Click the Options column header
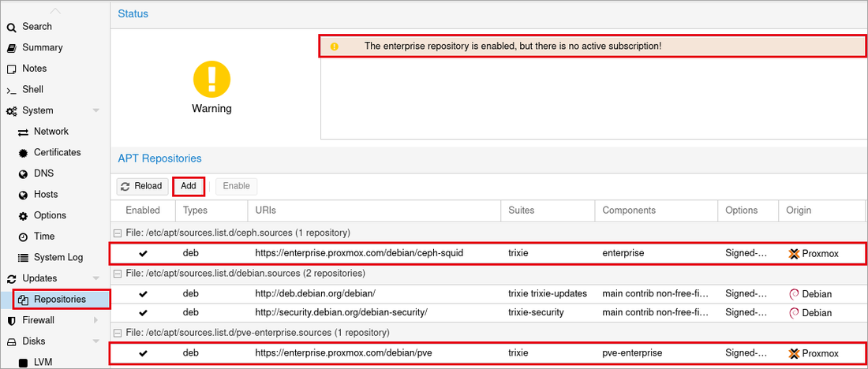Screen dimensions: 868x369 (x=748, y=211)
